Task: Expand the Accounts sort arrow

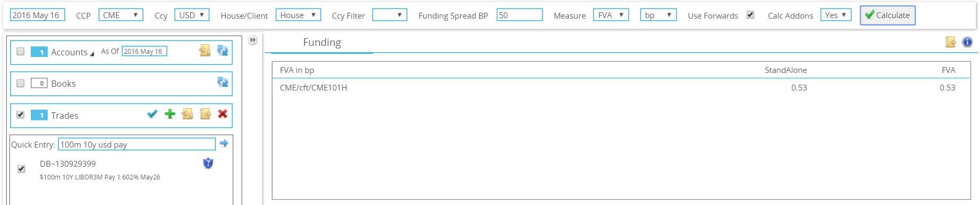Action: coord(92,54)
